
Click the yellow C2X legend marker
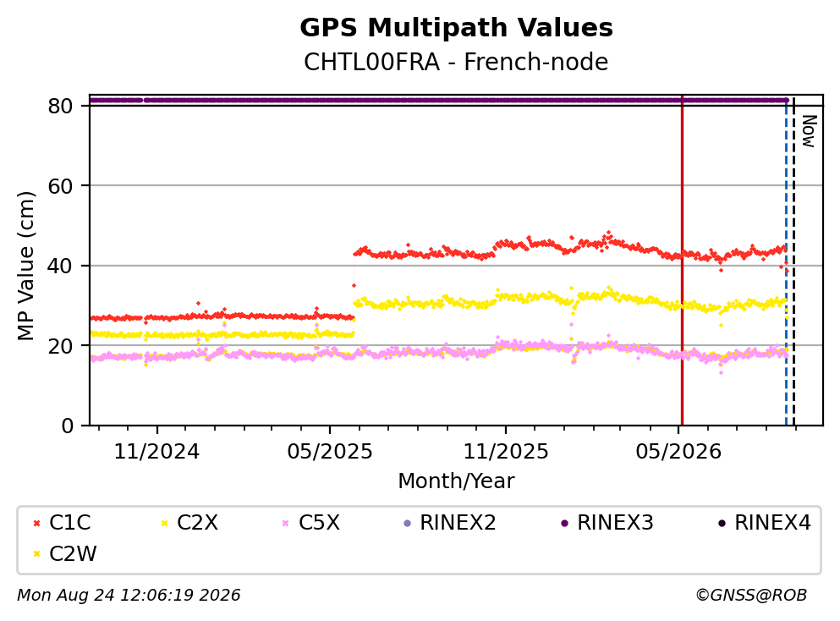pos(164,523)
